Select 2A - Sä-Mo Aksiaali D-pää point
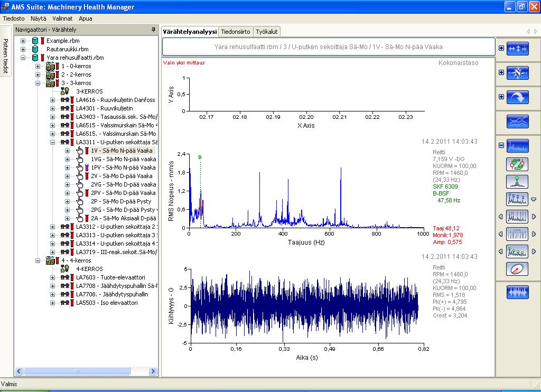Screen dimensions: 541x392 point(124,218)
